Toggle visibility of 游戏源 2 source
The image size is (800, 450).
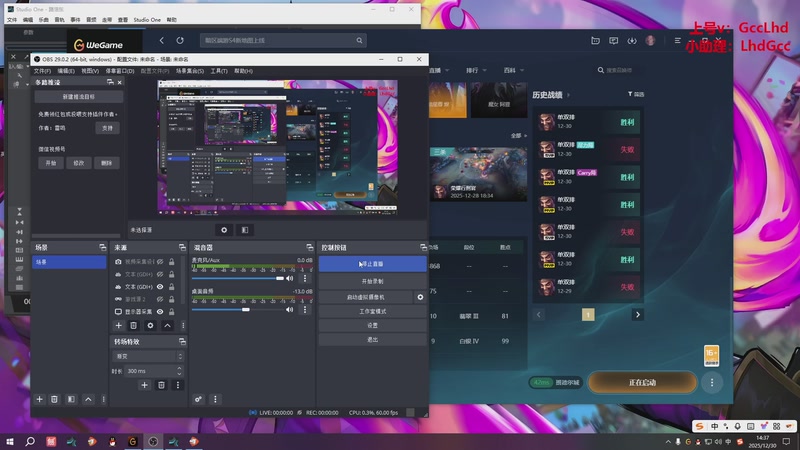(x=160, y=299)
